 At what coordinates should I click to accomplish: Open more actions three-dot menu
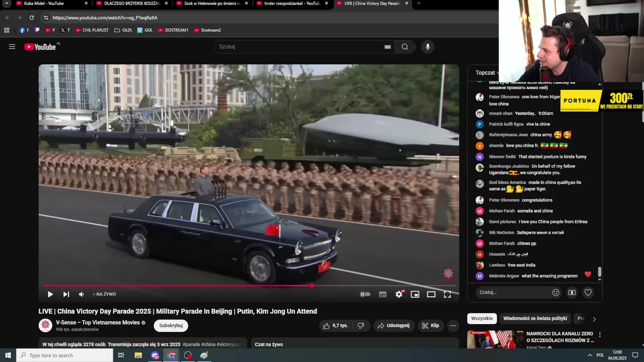(x=453, y=326)
